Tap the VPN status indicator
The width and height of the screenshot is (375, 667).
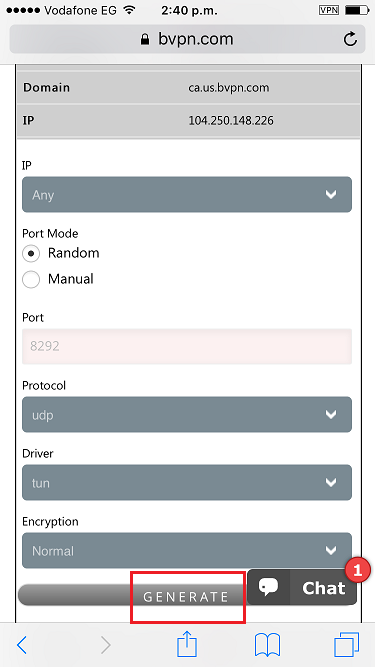[x=329, y=10]
